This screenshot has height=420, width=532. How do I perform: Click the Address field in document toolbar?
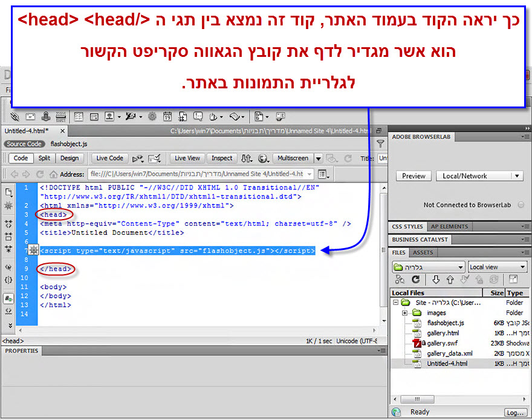(200, 174)
